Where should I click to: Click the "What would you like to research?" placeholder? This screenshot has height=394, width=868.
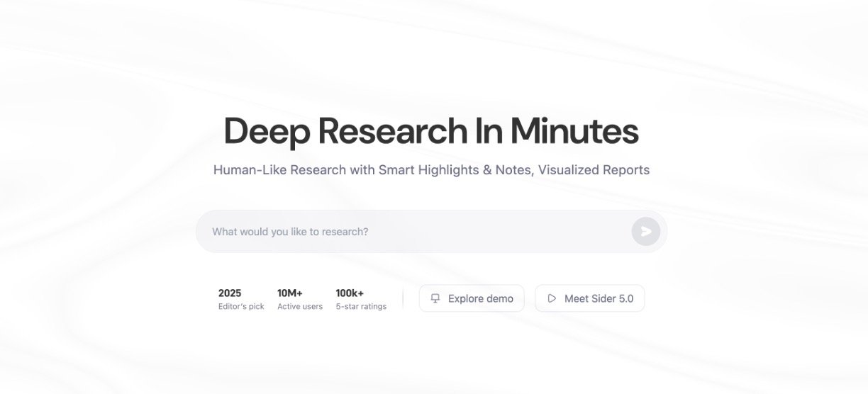coord(290,232)
